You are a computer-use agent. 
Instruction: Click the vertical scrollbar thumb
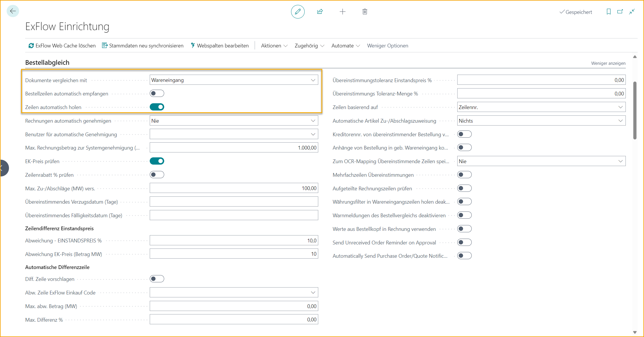click(x=635, y=111)
